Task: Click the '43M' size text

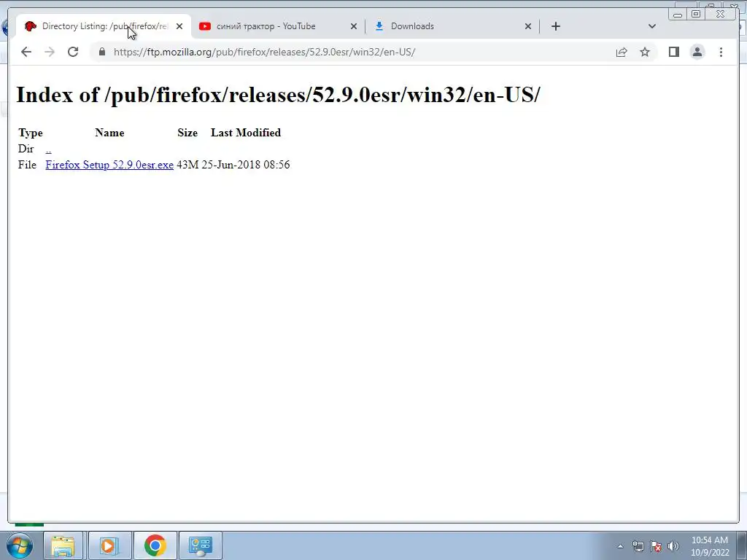Action: (x=187, y=165)
